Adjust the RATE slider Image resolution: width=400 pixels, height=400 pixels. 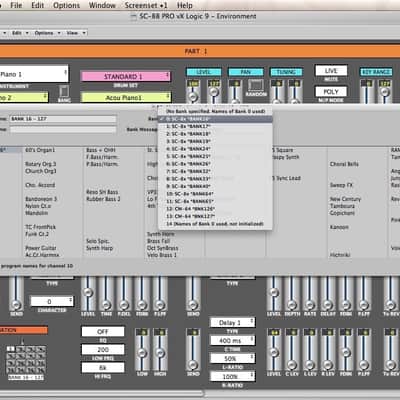310,295
